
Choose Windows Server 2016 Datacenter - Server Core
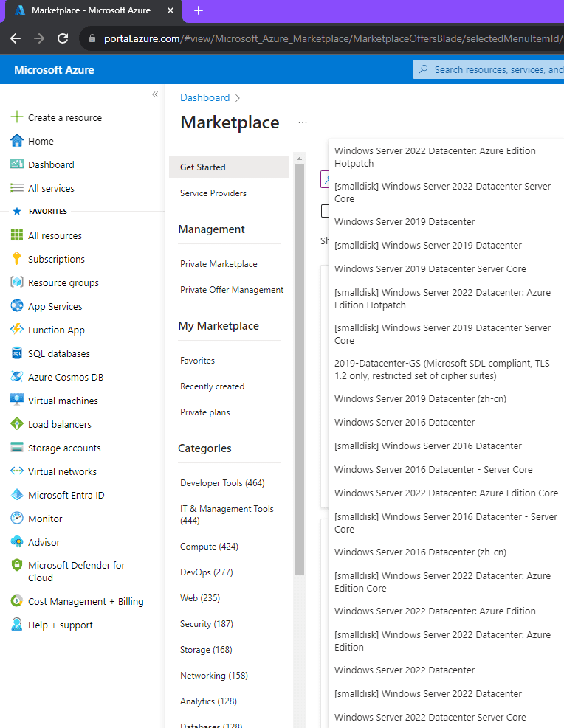(x=433, y=469)
